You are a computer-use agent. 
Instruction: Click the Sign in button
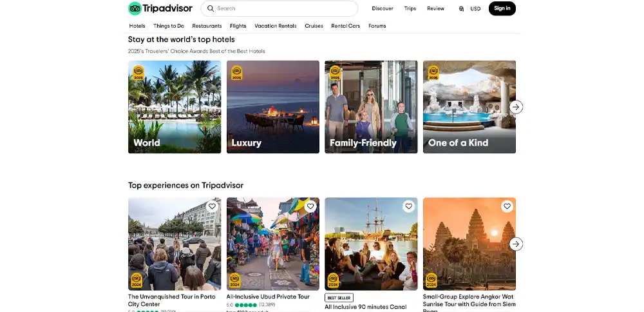(x=502, y=8)
